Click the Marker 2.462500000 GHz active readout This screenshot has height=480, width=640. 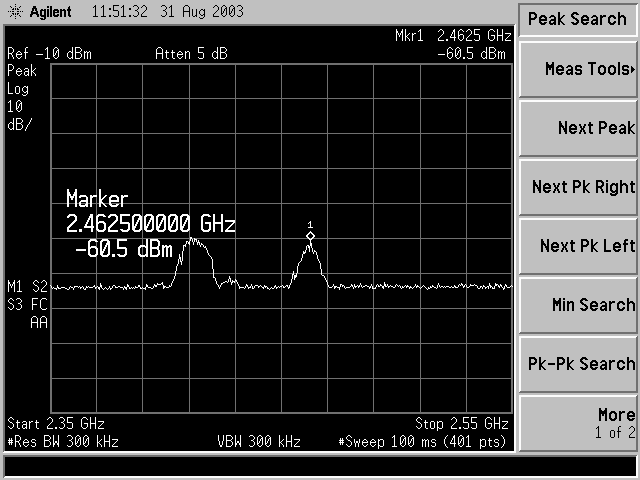coord(150,211)
